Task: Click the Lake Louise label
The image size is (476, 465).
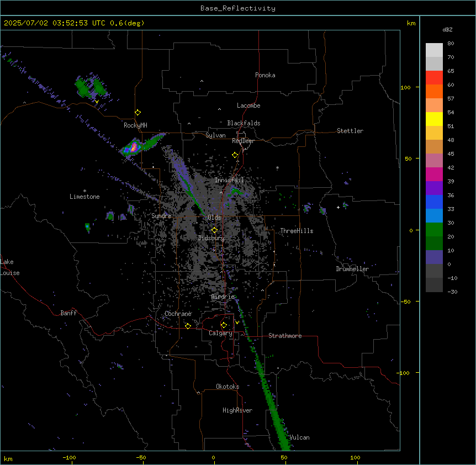Action: 10,267
